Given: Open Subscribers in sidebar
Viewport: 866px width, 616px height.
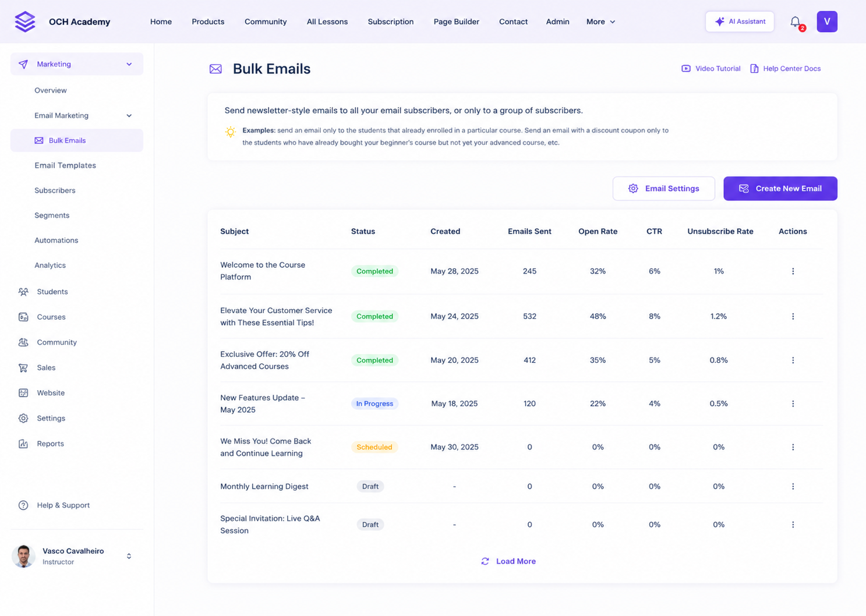Looking at the screenshot, I should pyautogui.click(x=55, y=190).
